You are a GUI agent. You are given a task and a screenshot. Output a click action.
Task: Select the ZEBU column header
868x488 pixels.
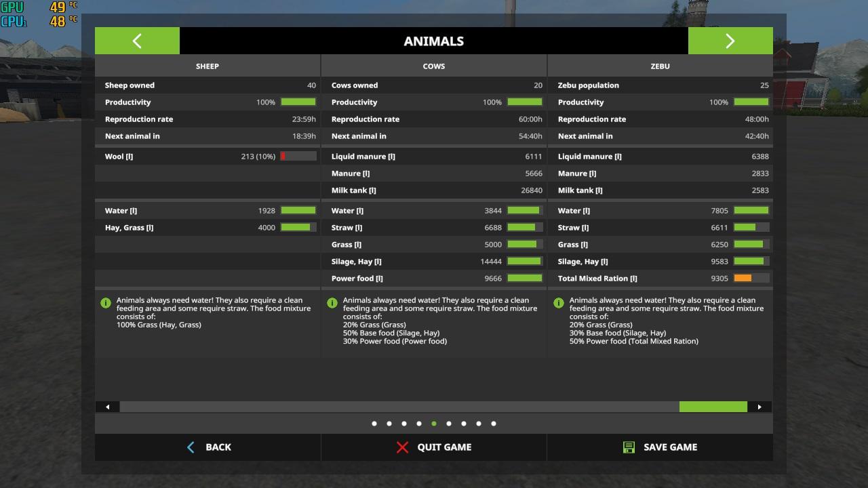tap(660, 66)
